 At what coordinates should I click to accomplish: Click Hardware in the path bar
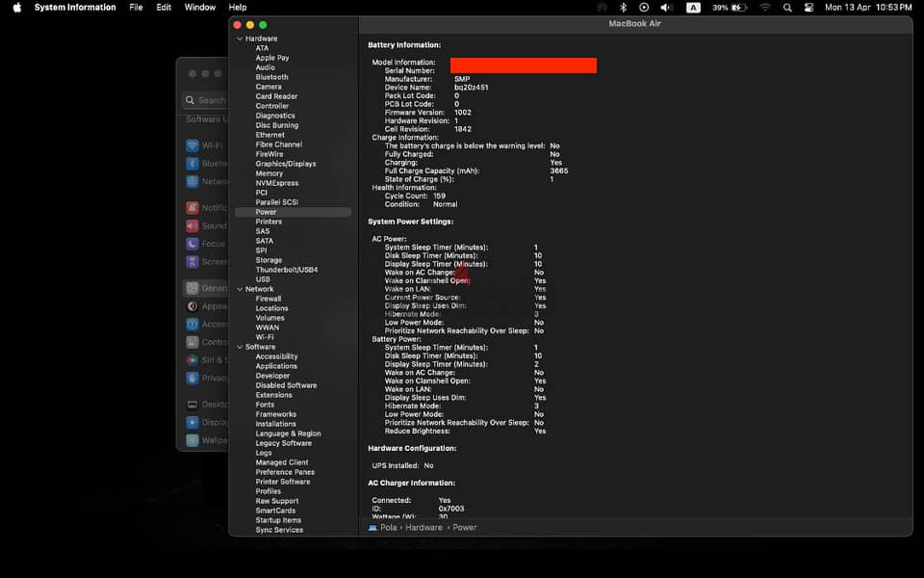[423, 528]
